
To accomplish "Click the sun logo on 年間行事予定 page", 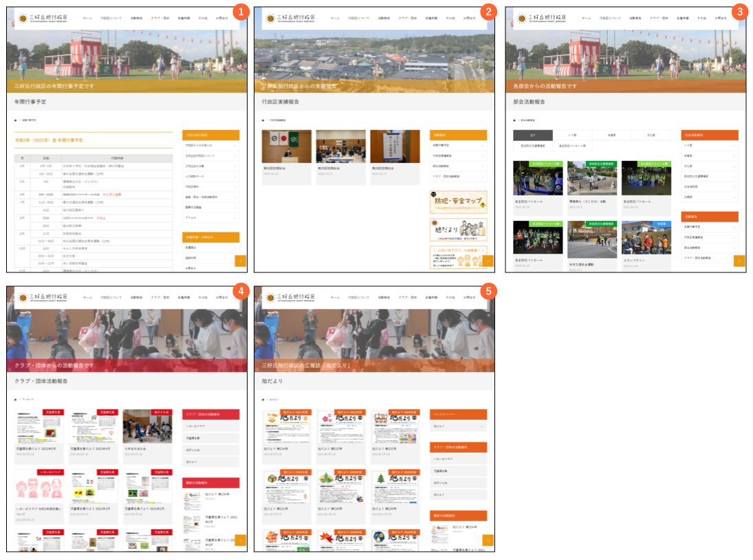I will [x=23, y=19].
